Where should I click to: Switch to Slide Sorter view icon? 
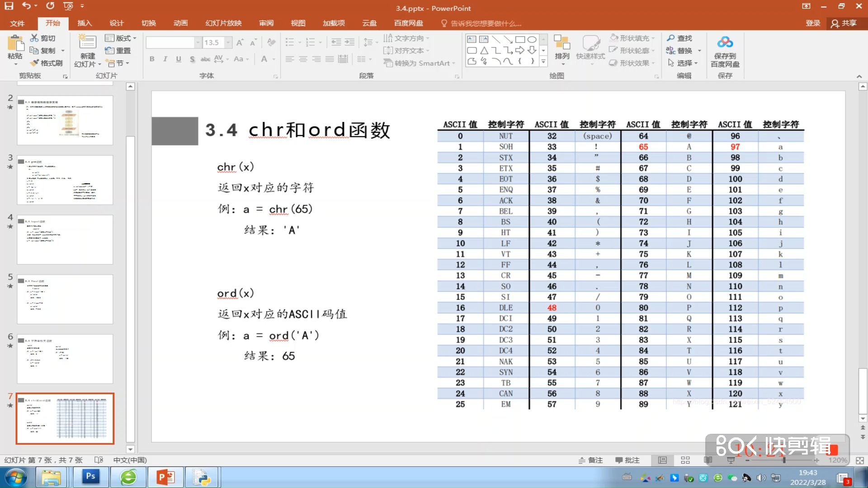(685, 460)
